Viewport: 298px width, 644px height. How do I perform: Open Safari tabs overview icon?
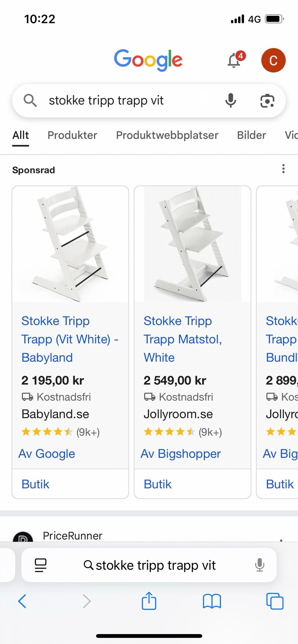pyautogui.click(x=275, y=601)
